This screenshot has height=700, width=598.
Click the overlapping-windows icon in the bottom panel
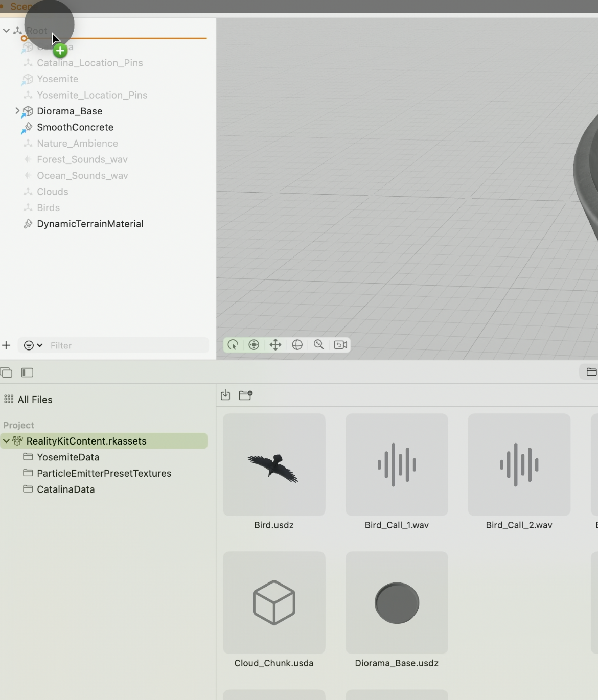pos(6,372)
